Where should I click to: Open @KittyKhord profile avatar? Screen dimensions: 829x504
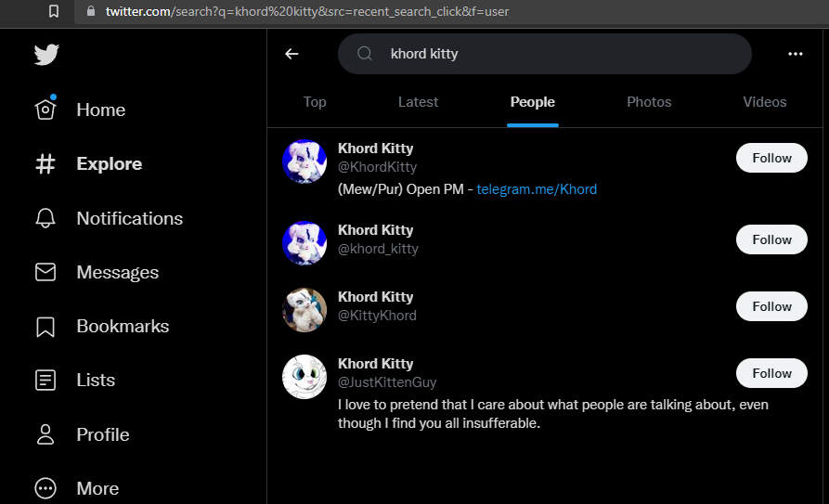pos(304,310)
